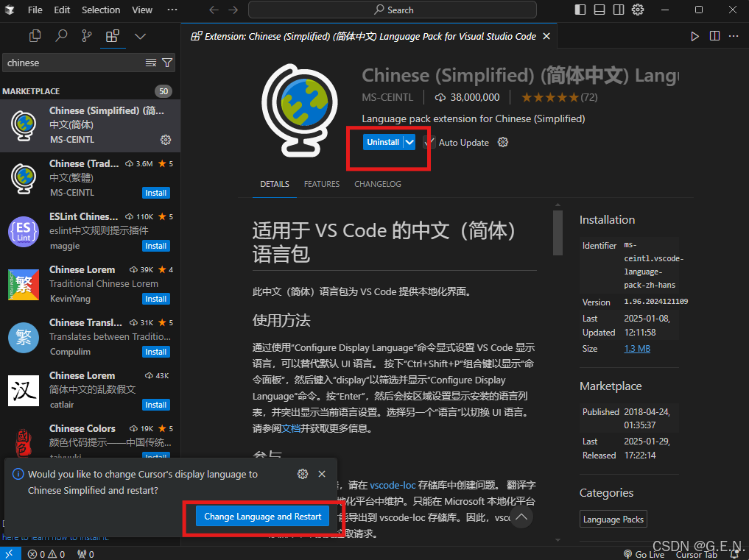
Task: Go forward with right arrow
Action: pos(233,10)
